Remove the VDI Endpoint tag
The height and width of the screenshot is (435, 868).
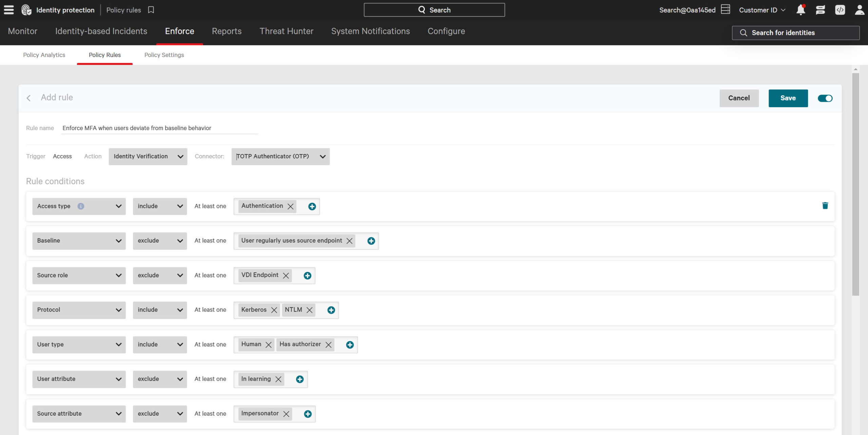(x=286, y=276)
